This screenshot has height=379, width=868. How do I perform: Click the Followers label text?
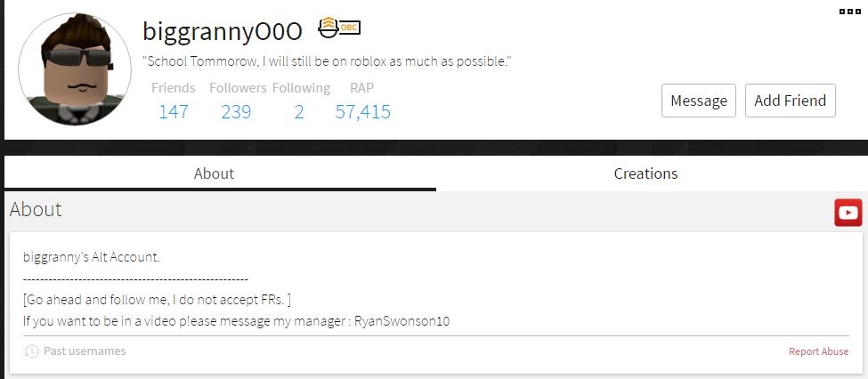click(x=238, y=88)
